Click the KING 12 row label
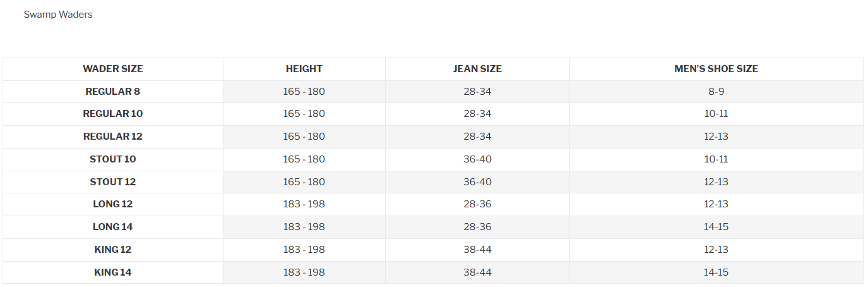 [x=113, y=250]
